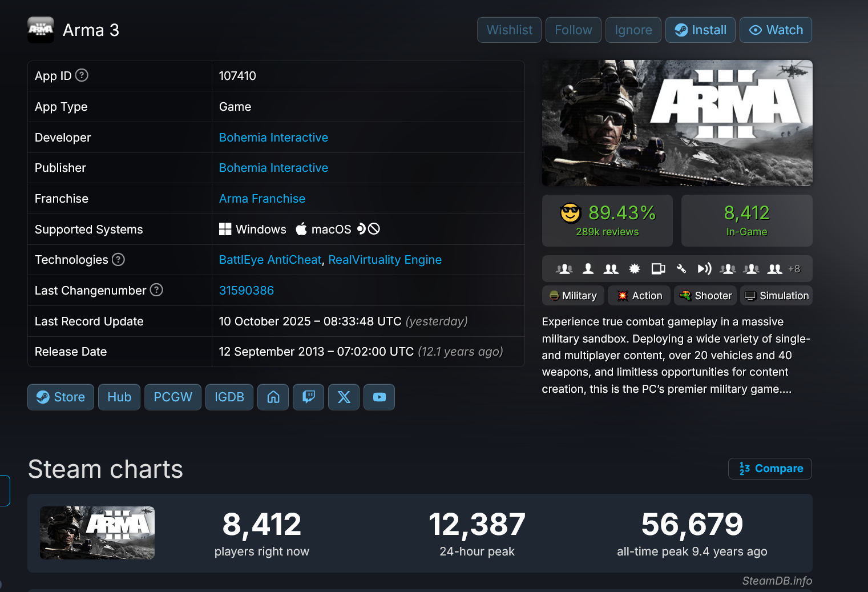Screen dimensions: 868x592
Task: Click the sunglasses emoji rating icon
Action: 570,213
